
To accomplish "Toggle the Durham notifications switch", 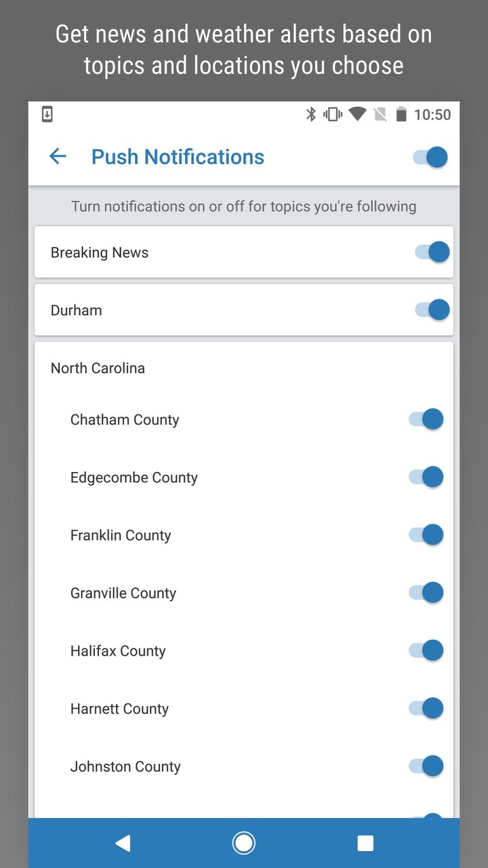I will (x=432, y=310).
